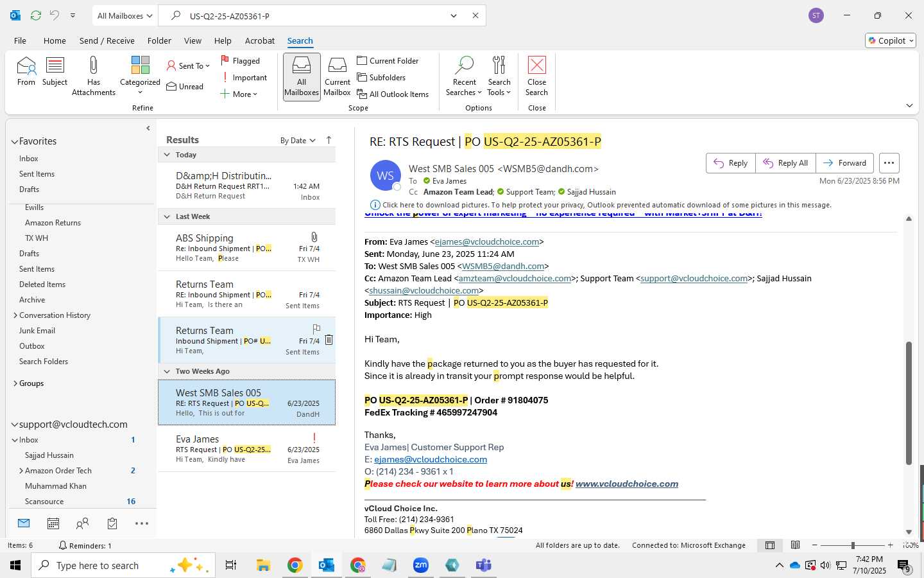924x578 pixels.
Task: Set scope to All Outlook Items
Action: tap(393, 94)
